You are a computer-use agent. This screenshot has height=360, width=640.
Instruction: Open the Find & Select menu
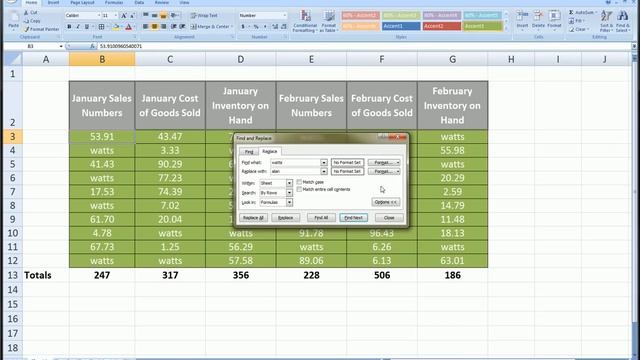(622, 22)
